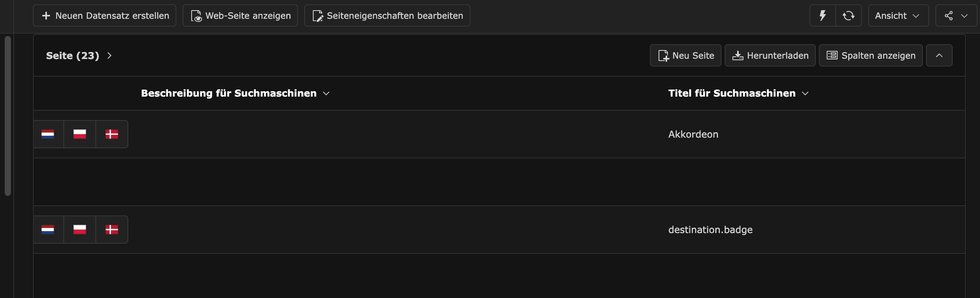The height and width of the screenshot is (298, 980).
Task: Click the Polish flag in Akkordeon row
Action: coord(80,135)
